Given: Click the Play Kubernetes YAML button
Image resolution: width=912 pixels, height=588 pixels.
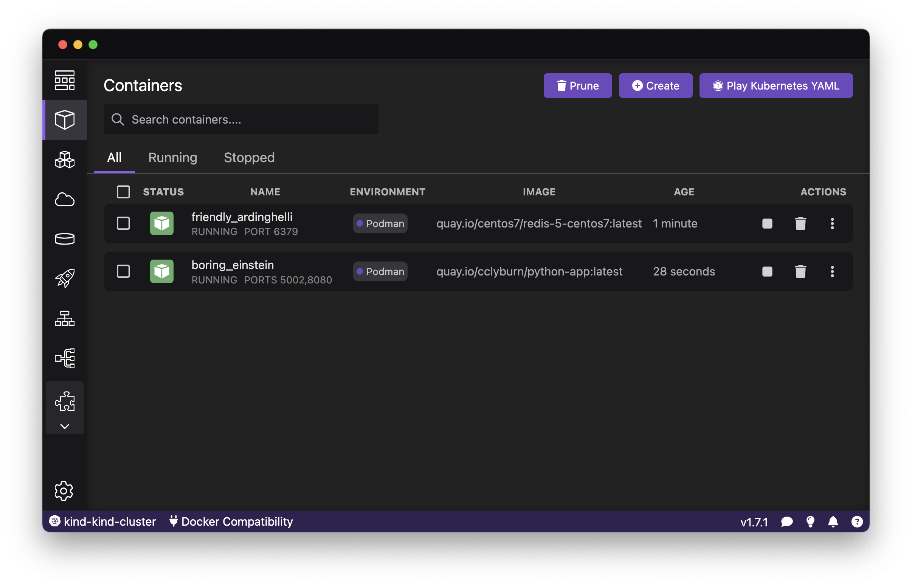Looking at the screenshot, I should coord(776,85).
